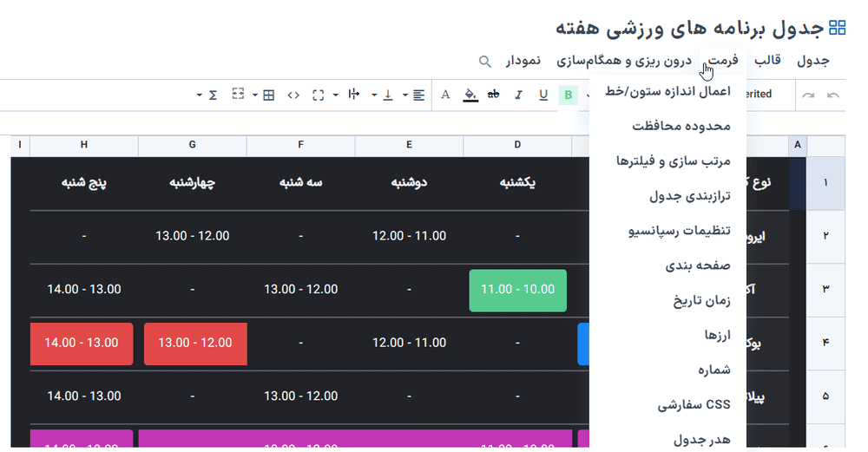
Task: Expand the sigma function dropdown arrow
Action: pos(200,95)
